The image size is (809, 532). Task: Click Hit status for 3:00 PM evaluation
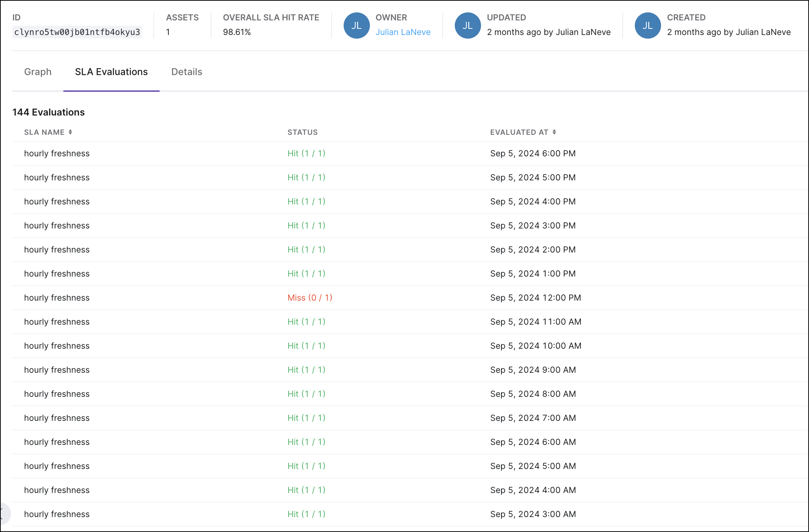coord(306,226)
